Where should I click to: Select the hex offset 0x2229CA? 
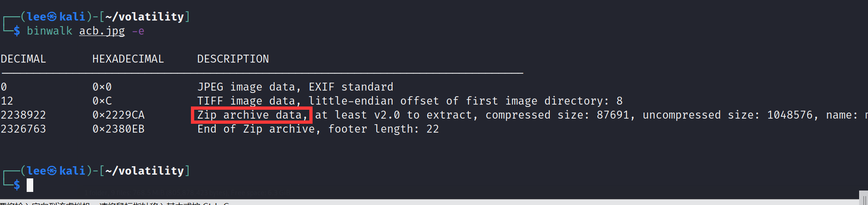(118, 115)
